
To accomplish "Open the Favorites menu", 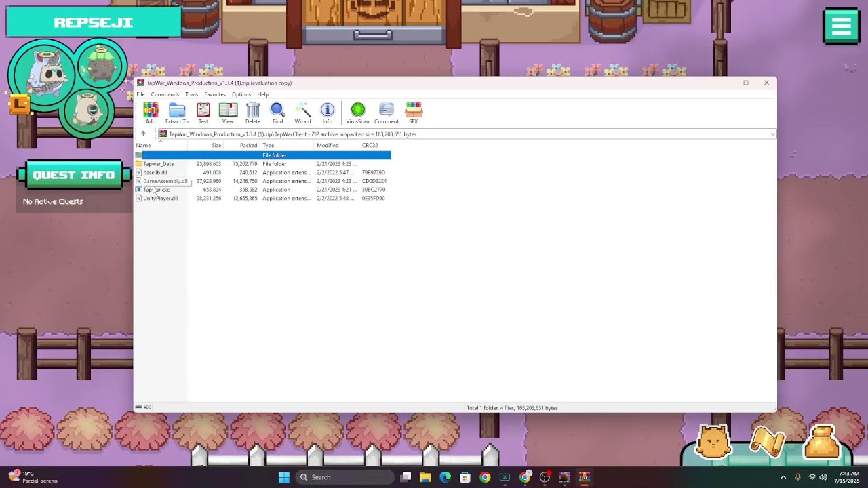I will [x=215, y=94].
